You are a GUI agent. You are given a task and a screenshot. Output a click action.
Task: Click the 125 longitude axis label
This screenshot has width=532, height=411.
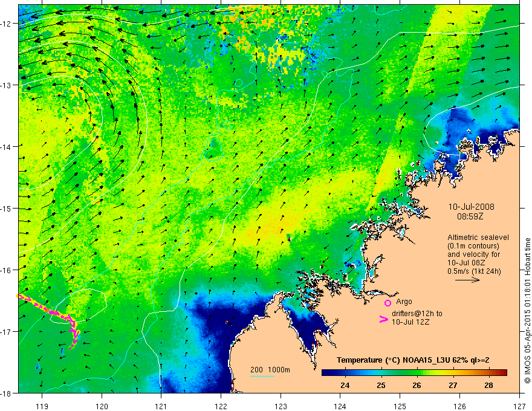[x=400, y=406]
